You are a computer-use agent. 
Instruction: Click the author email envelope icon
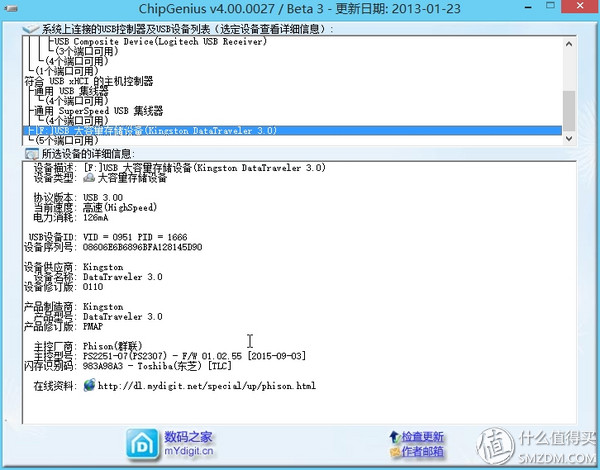point(395,452)
